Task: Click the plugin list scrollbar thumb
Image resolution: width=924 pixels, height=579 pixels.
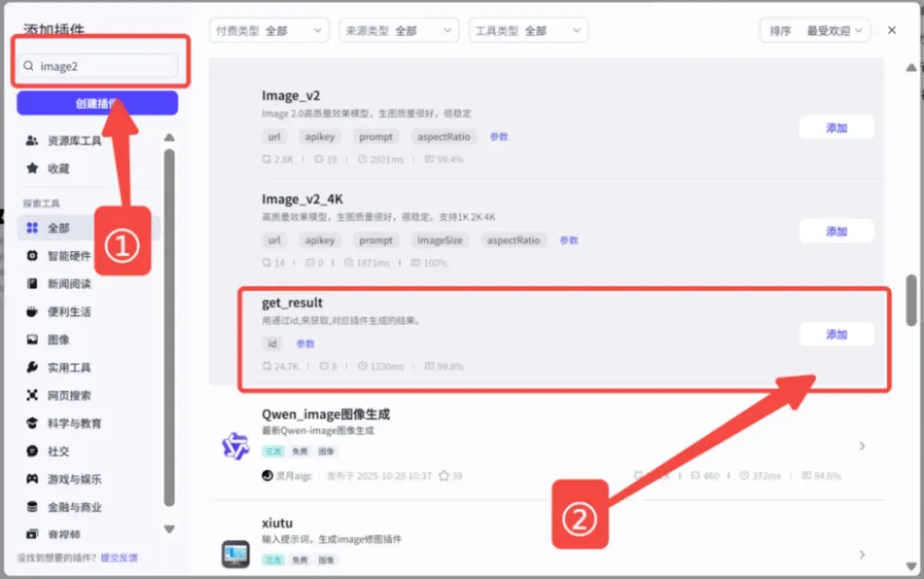Action: [x=911, y=300]
